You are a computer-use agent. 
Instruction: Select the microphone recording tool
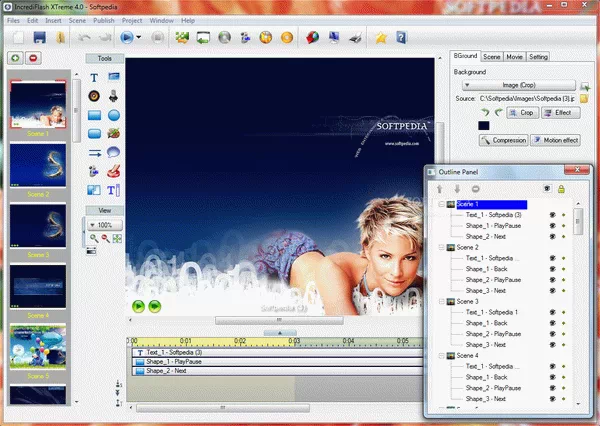click(113, 96)
